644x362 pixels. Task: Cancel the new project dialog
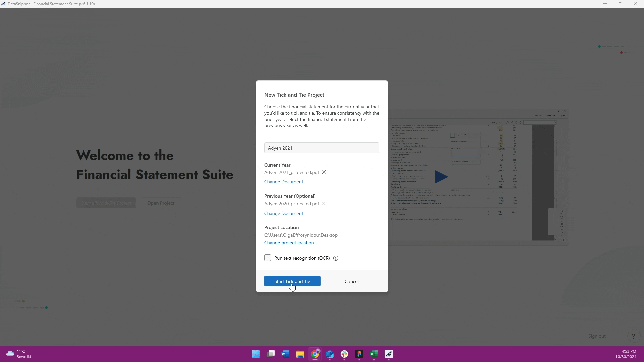click(351, 281)
